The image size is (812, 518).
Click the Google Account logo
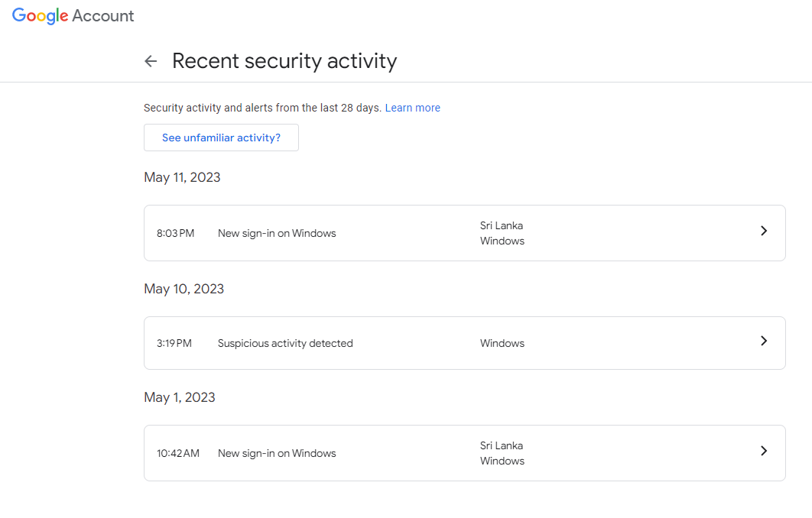73,16
